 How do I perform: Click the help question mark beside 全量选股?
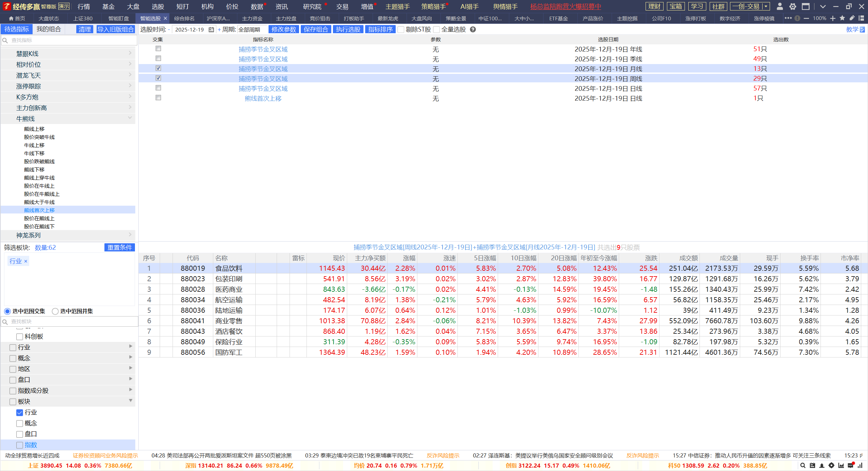pos(473,29)
